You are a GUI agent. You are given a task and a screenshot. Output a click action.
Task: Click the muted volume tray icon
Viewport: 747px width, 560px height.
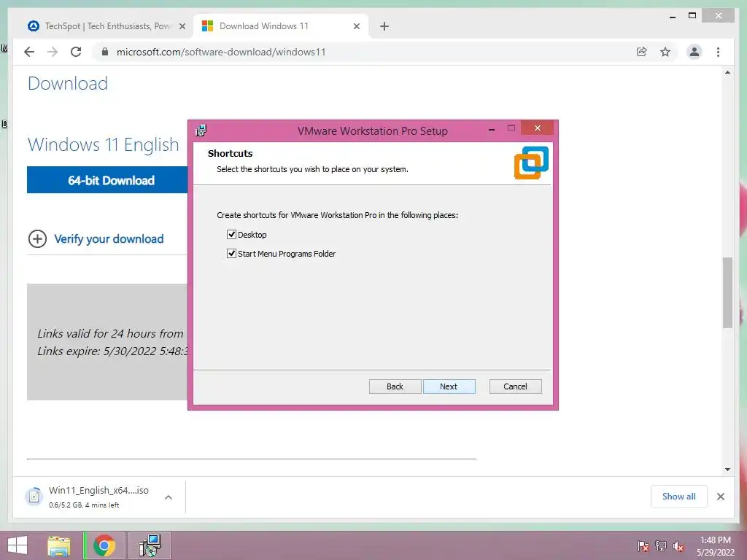point(678,546)
